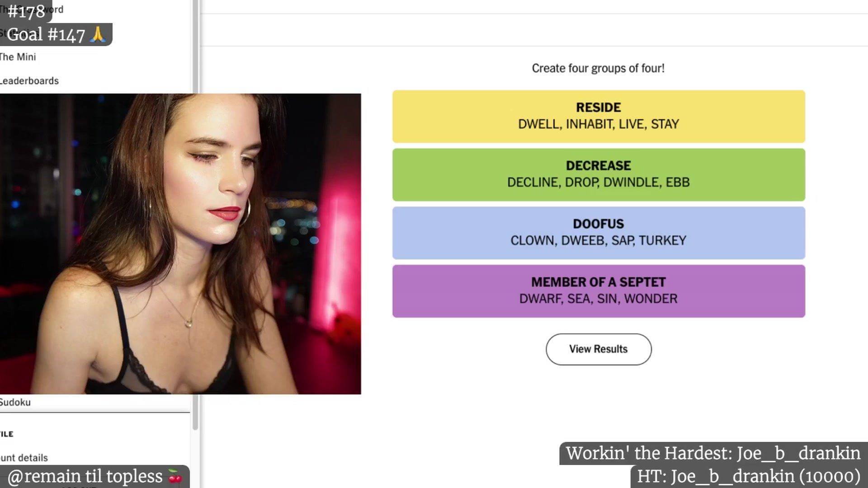Open Leaderboards in the sidebar
868x488 pixels.
tap(29, 81)
